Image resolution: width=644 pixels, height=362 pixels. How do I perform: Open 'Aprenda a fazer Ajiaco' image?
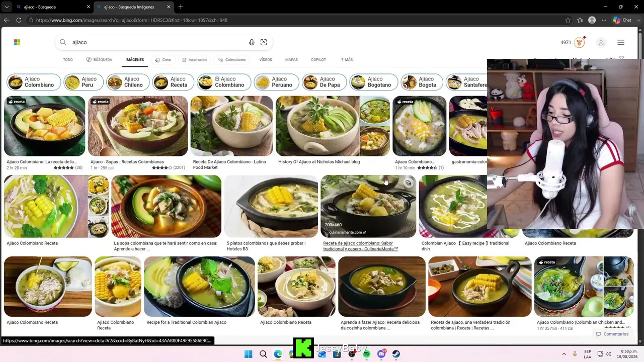(382, 287)
